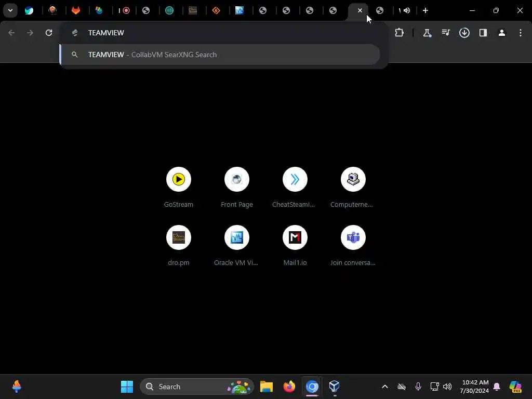532x399 pixels.
Task: Open the Join conversa... Teams shortcut
Action: (x=353, y=245)
